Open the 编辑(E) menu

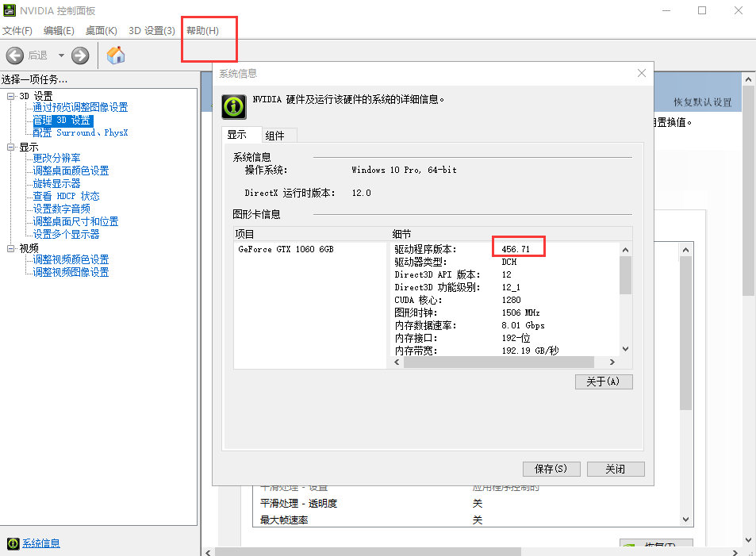click(x=59, y=31)
